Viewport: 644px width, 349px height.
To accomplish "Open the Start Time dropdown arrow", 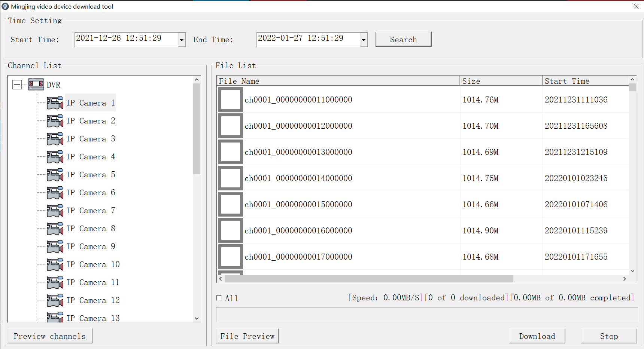I will (182, 40).
